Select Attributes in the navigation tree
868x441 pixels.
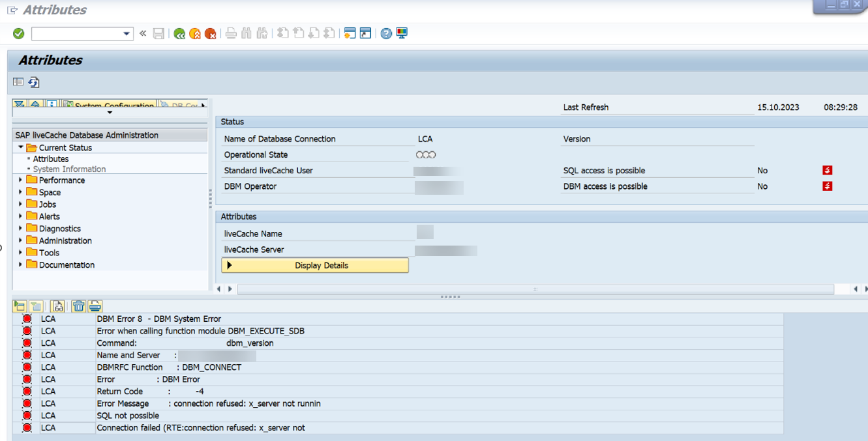pos(51,159)
